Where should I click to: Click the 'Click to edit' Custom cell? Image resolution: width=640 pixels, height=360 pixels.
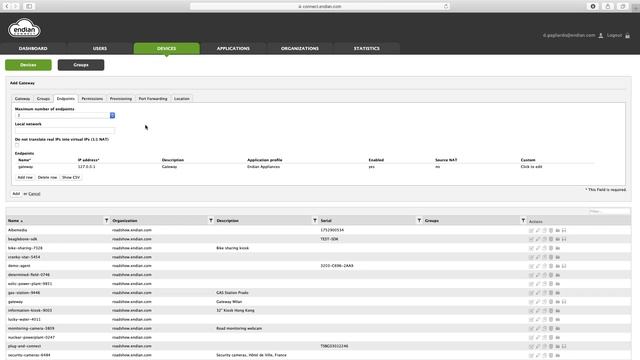[531, 167]
